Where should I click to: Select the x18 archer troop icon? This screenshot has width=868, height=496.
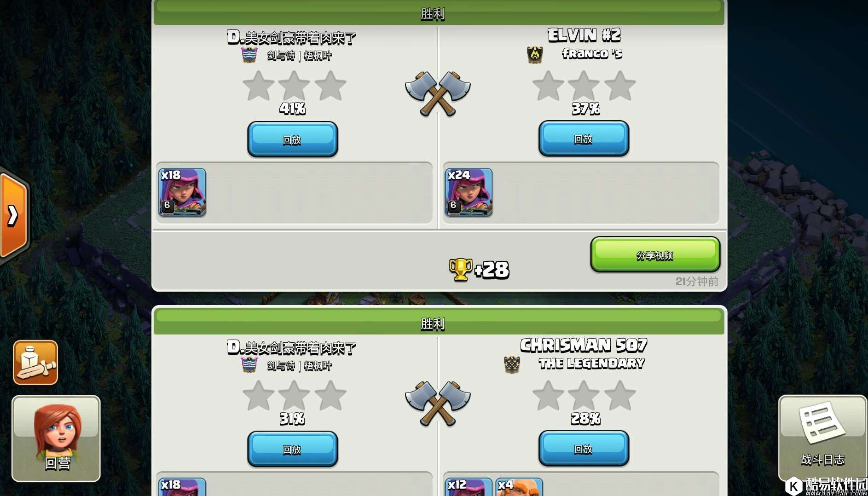[x=182, y=192]
